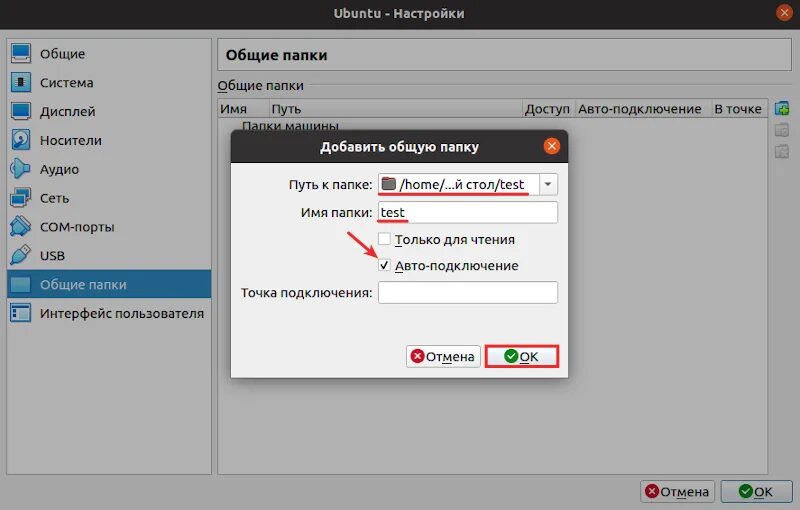Image resolution: width=800 pixels, height=510 pixels.
Task: Click Авто-подключение column header
Action: point(643,109)
